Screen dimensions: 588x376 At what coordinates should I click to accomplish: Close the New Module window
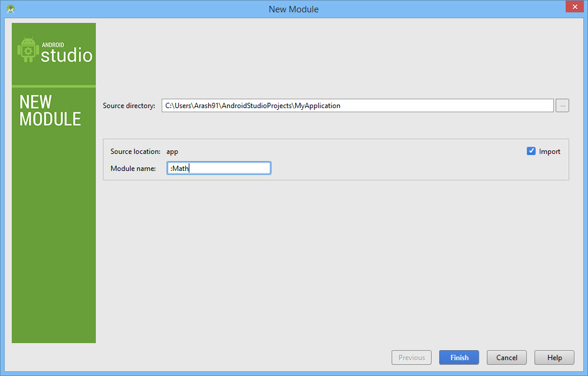[x=574, y=6]
